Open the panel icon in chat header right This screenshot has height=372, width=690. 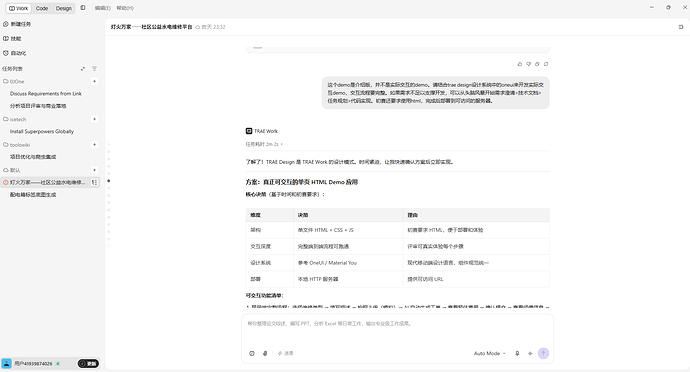coord(681,27)
